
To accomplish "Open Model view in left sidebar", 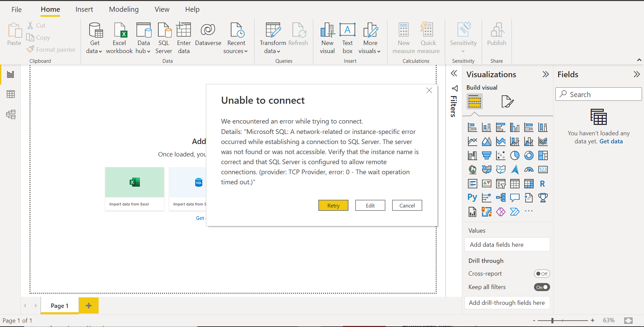I will [x=11, y=114].
